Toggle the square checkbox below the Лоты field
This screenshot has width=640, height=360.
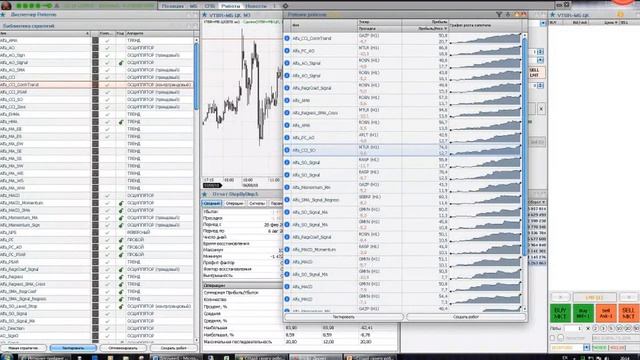553,338
